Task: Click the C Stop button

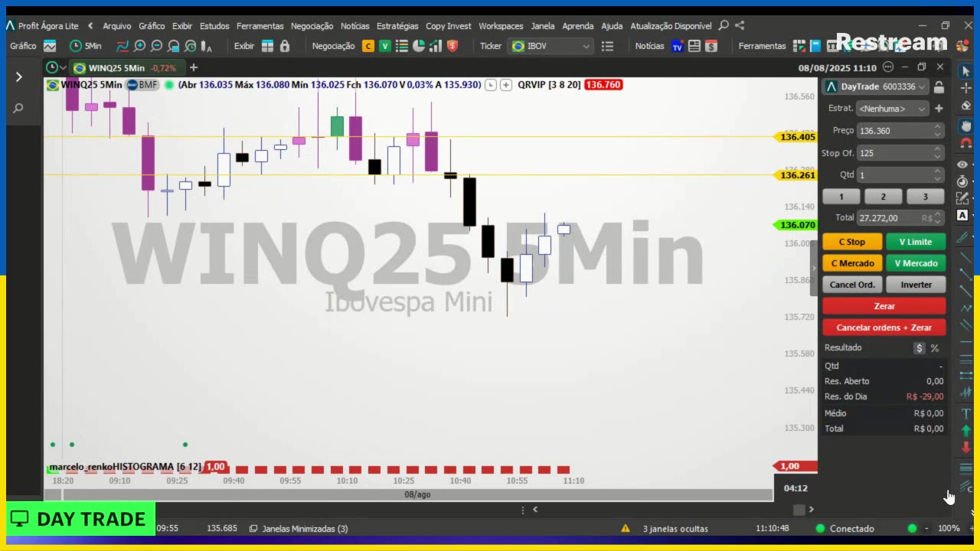Action: tap(852, 242)
